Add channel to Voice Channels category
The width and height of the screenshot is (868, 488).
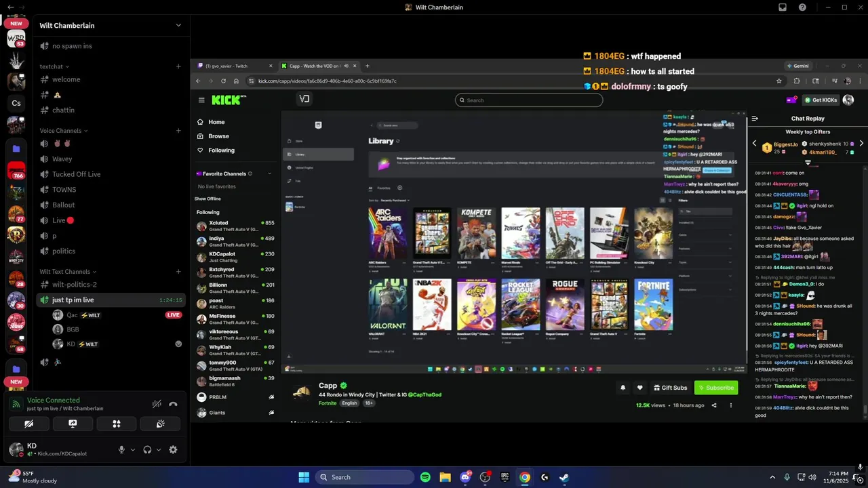click(178, 131)
